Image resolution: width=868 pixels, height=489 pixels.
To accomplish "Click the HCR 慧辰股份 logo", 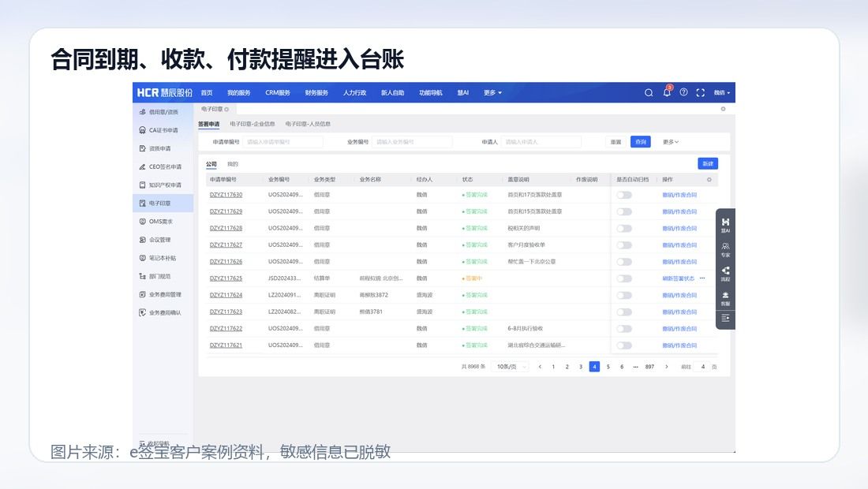I will pyautogui.click(x=165, y=92).
